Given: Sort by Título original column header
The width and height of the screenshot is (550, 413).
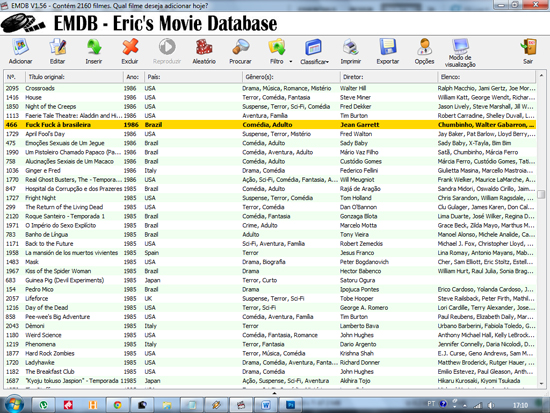Looking at the screenshot, I should (x=74, y=77).
